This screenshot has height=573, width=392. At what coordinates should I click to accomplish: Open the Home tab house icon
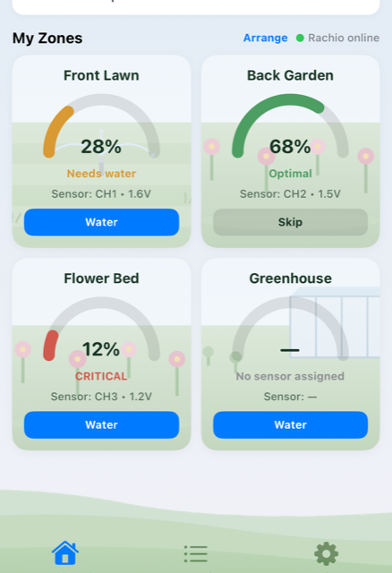pyautogui.click(x=65, y=552)
